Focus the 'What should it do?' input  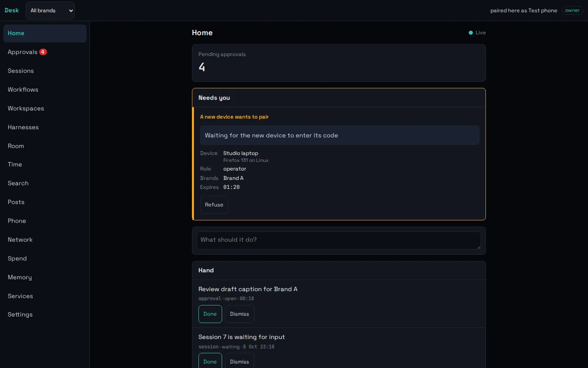coord(339,240)
